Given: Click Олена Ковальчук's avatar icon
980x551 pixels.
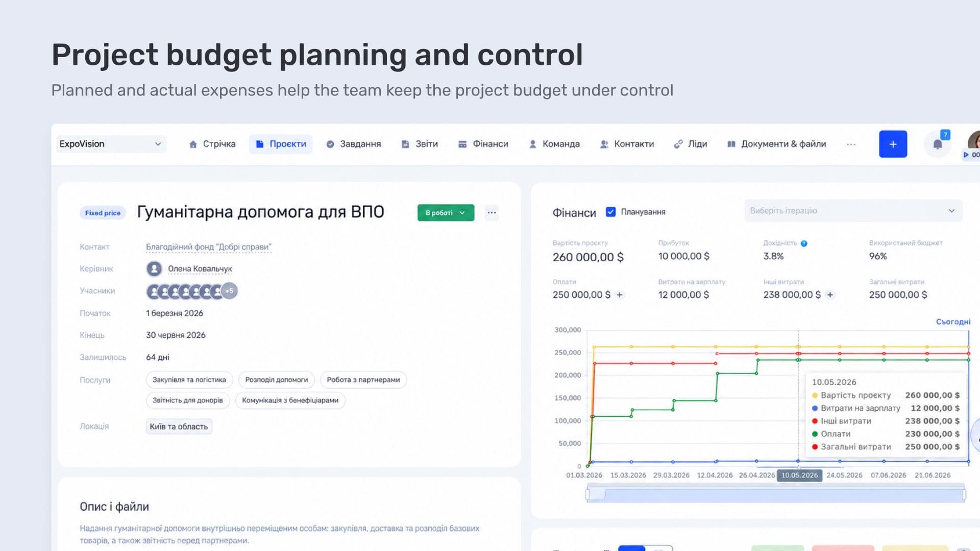Looking at the screenshot, I should coord(154,268).
